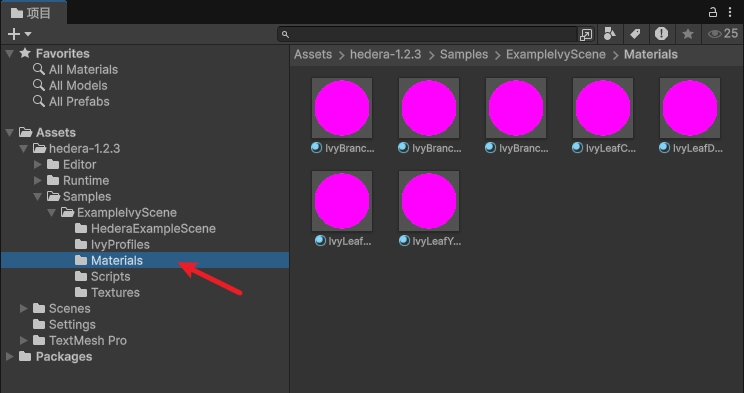
Task: Select the Editor folder
Action: 79,165
